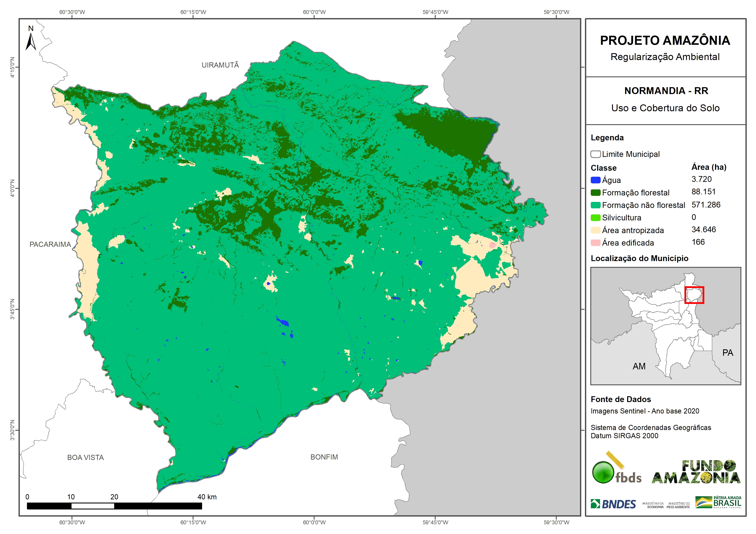Click the Ministério do Meio Ambiente logo

[678, 505]
